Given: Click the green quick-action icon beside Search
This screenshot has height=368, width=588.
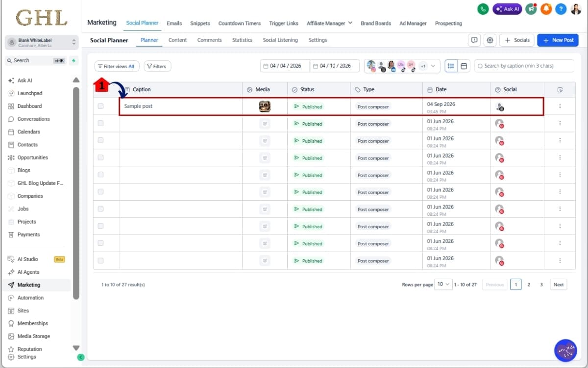Looking at the screenshot, I should click(73, 61).
